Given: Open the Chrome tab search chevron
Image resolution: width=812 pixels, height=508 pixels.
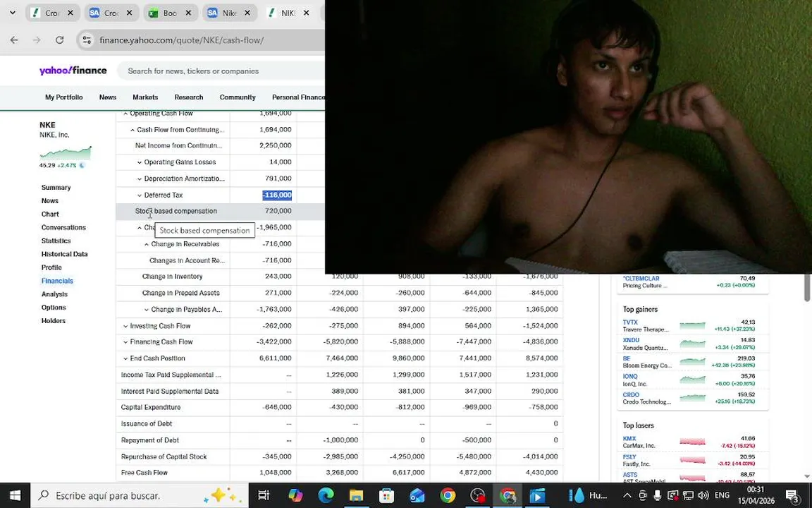Looking at the screenshot, I should point(13,13).
